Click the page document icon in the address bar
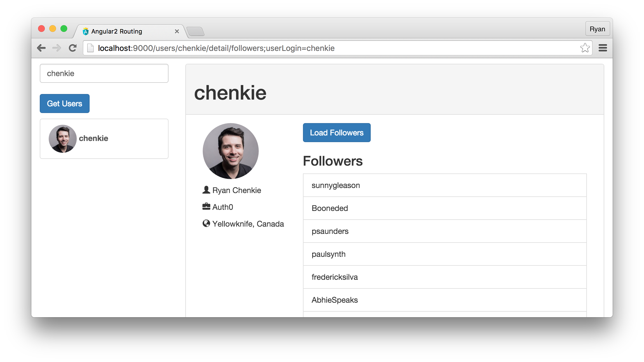 [x=90, y=48]
